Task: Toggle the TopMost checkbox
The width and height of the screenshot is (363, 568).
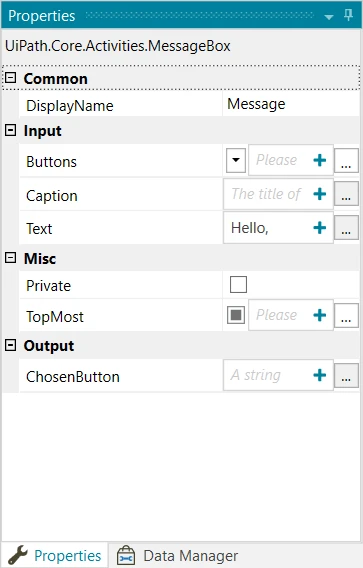Action: [236, 315]
